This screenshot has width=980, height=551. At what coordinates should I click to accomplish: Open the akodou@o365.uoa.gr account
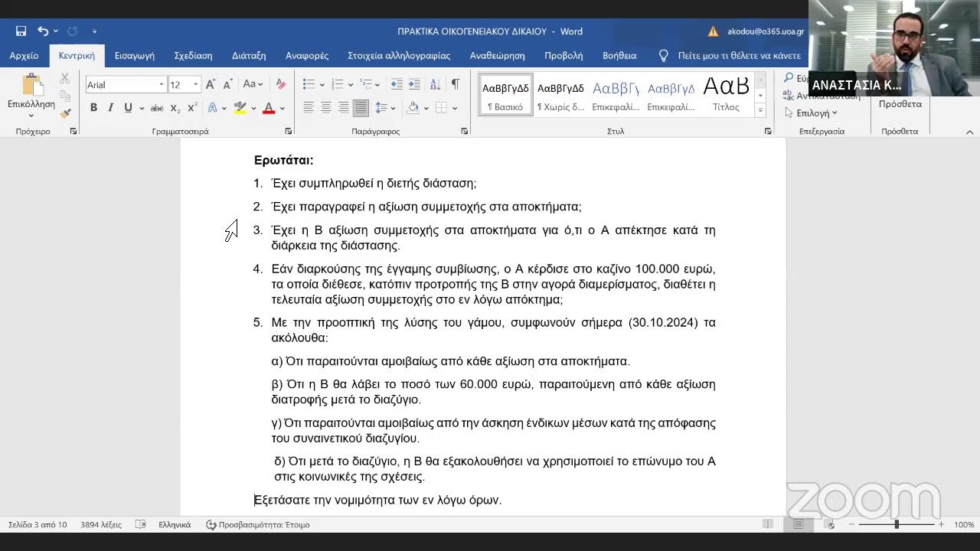pos(766,31)
